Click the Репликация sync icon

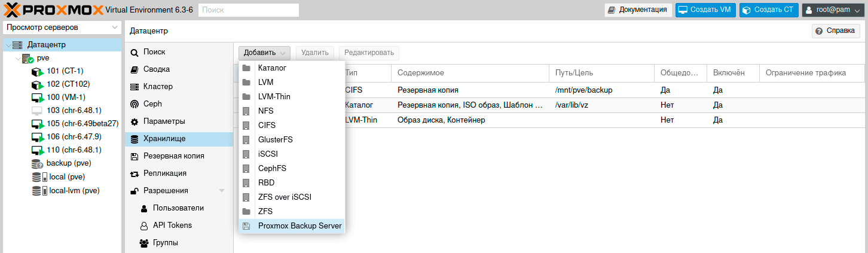coord(135,173)
